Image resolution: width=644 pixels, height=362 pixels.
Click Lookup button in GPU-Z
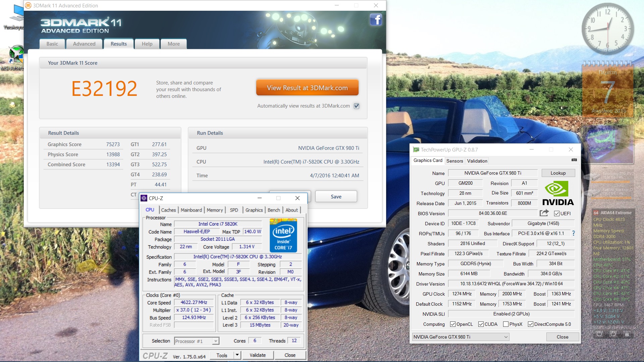coord(558,173)
